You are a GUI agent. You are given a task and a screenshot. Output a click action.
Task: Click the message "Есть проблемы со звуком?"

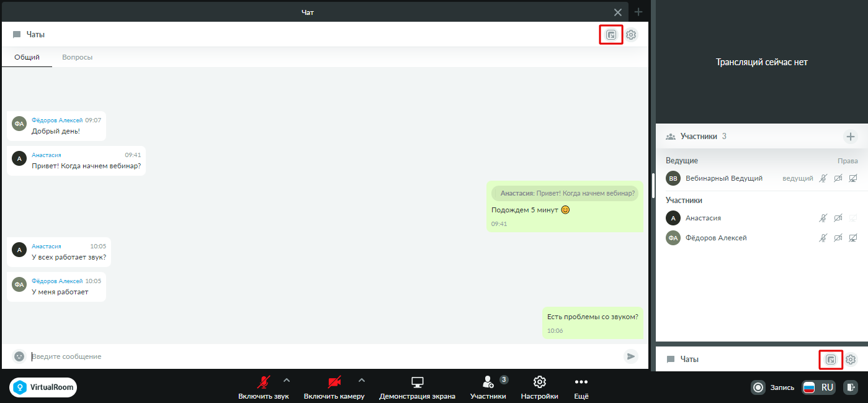593,317
